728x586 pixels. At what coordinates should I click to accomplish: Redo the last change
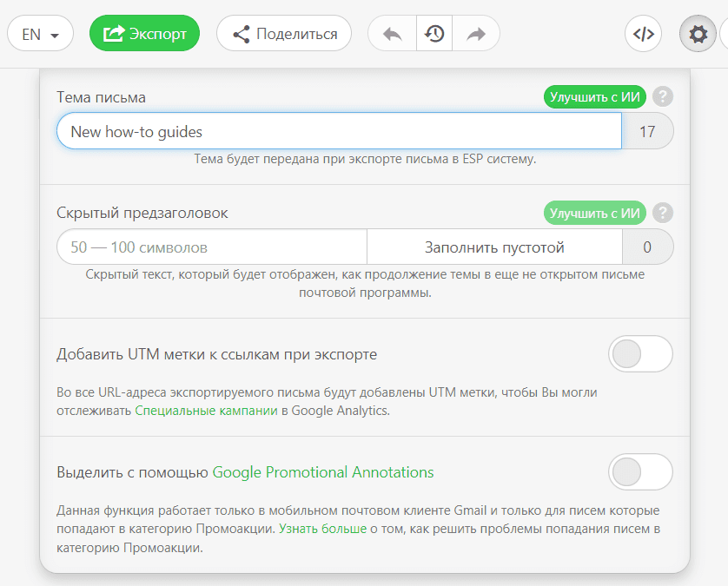point(475,34)
